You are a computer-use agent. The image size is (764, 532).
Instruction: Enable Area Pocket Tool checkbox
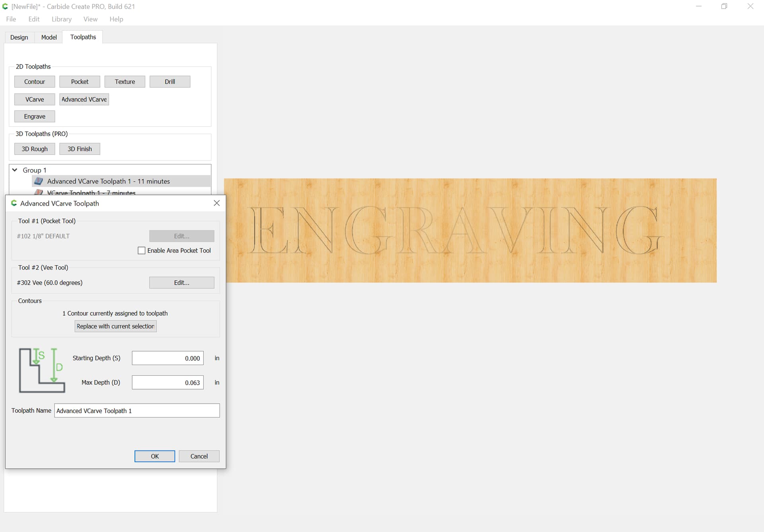point(141,250)
